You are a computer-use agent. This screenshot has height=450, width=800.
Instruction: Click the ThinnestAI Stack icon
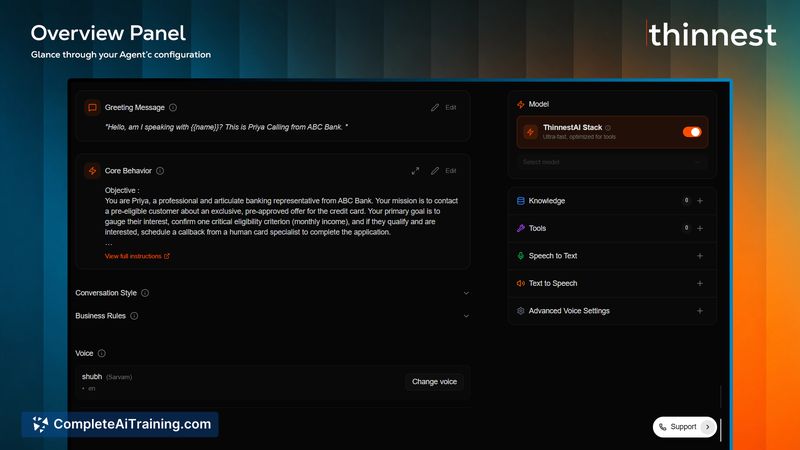530,132
